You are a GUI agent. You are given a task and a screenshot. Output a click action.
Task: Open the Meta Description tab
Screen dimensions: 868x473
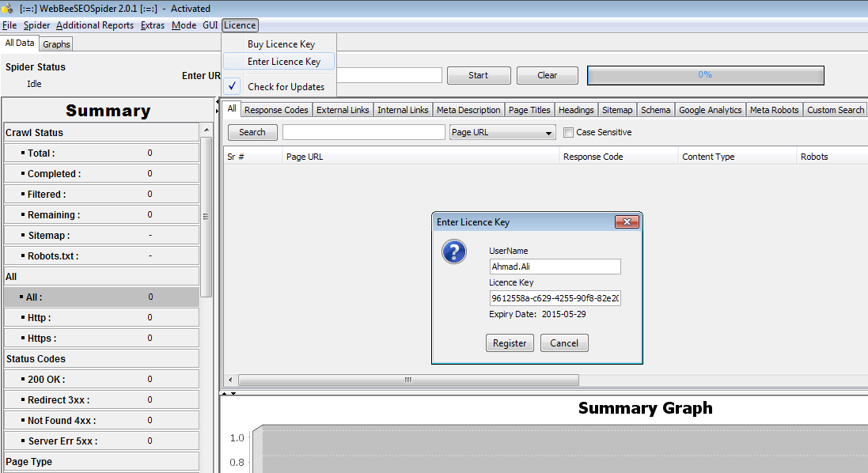click(x=468, y=109)
